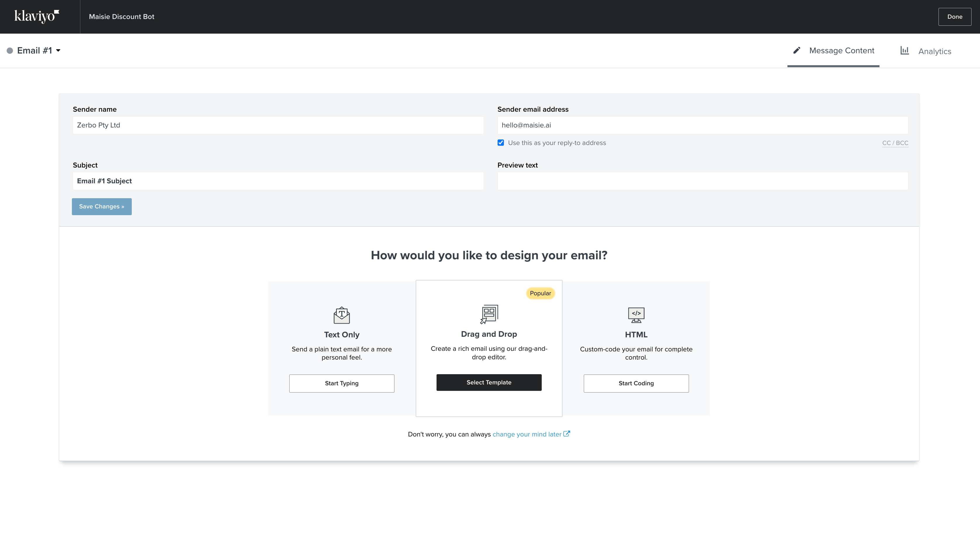Viewport: 980px width, 549px height.
Task: Click the pencil icon beside Message Content
Action: (x=797, y=50)
